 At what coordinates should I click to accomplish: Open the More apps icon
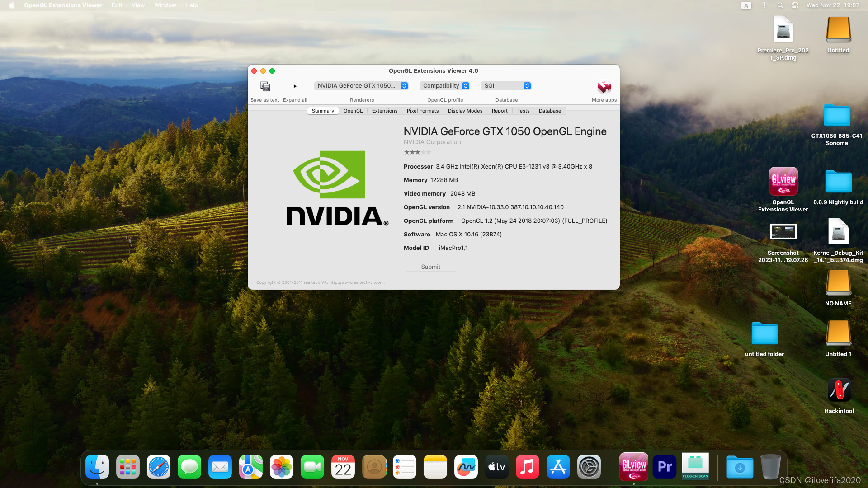point(604,86)
